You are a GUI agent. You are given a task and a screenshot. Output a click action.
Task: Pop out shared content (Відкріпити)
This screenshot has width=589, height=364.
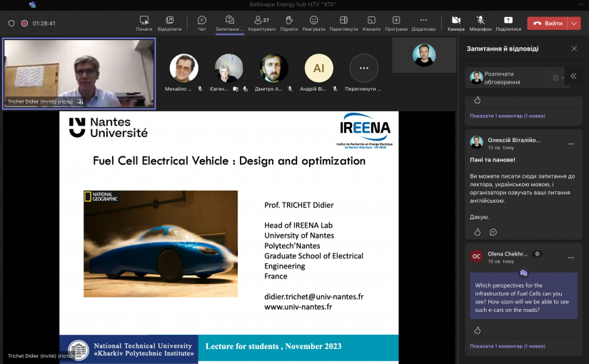tap(169, 21)
